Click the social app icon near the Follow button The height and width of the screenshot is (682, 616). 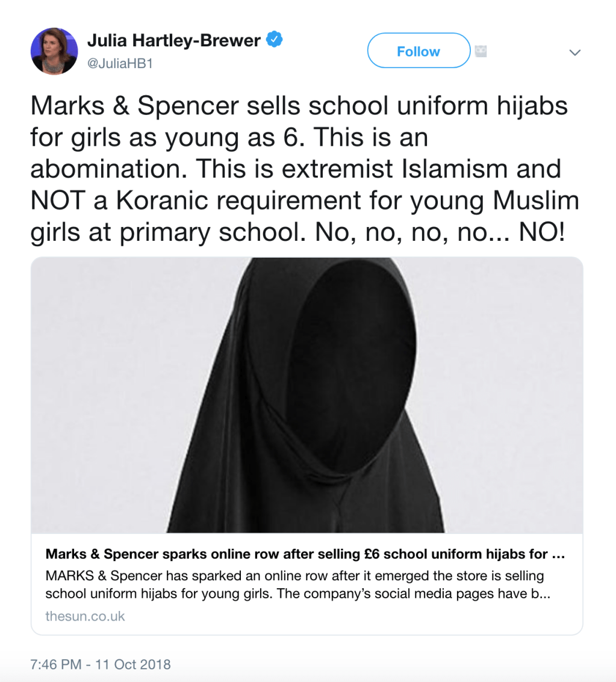click(x=480, y=51)
